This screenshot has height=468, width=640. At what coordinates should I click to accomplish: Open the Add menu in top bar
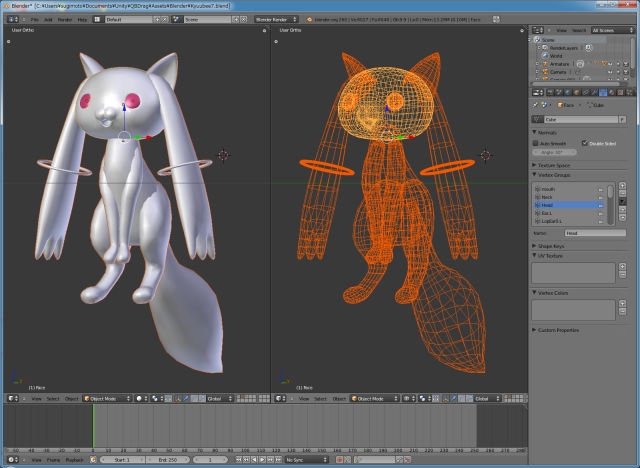[x=48, y=19]
